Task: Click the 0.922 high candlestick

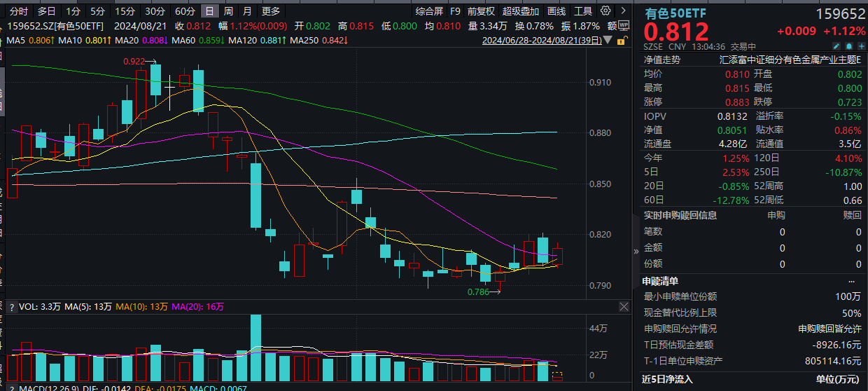Action: [155, 79]
